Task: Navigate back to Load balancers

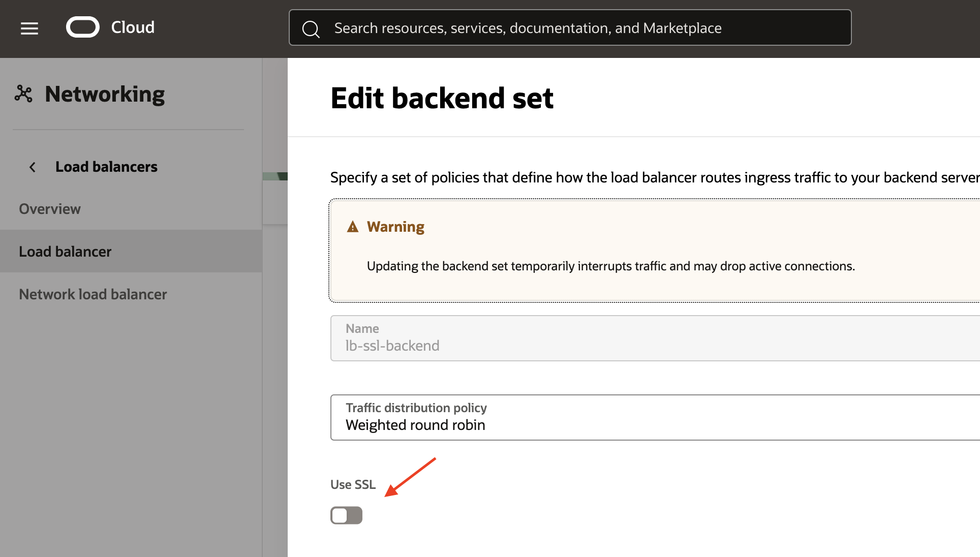Action: 106,167
